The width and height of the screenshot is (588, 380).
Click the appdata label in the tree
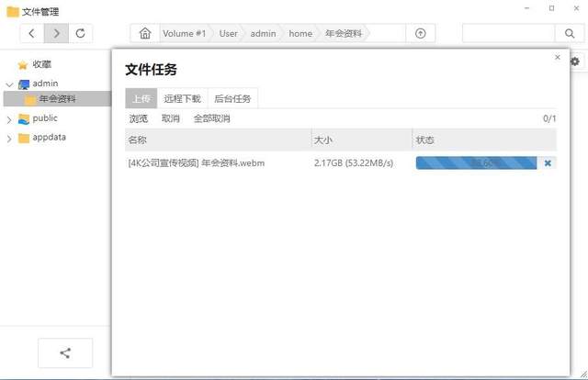click(49, 137)
